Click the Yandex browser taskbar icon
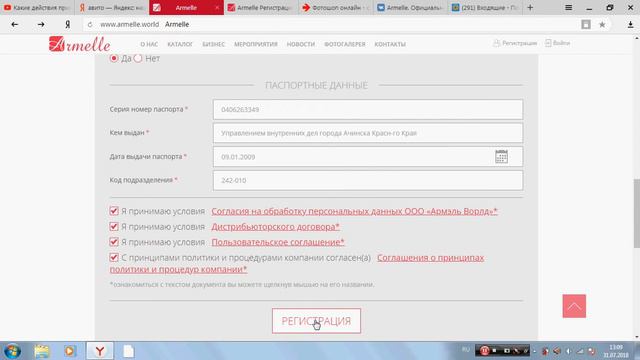 (x=100, y=351)
